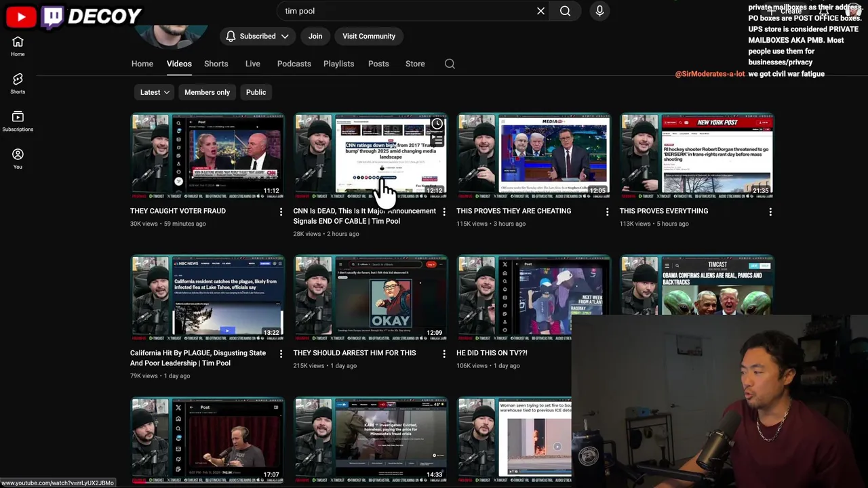The image size is (868, 488).
Task: Open THEY CAUGHT VOTER FRAUD title link
Action: pyautogui.click(x=178, y=211)
